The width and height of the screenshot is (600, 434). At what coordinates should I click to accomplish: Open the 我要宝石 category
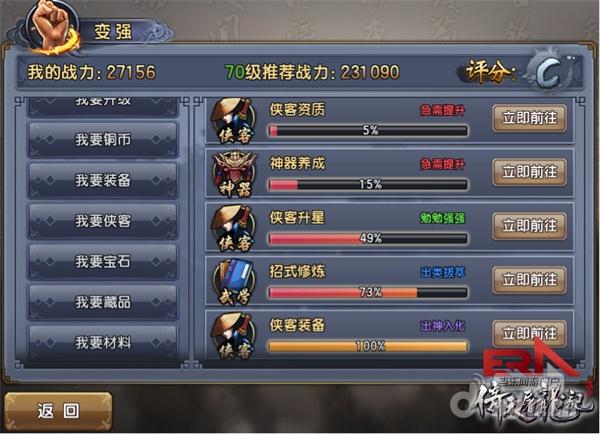point(103,262)
